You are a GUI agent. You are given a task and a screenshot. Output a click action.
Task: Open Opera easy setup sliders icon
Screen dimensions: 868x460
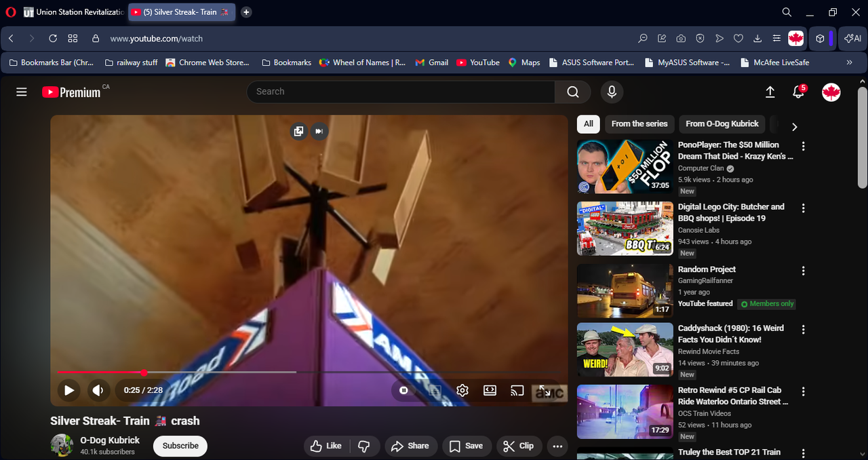tap(776, 39)
